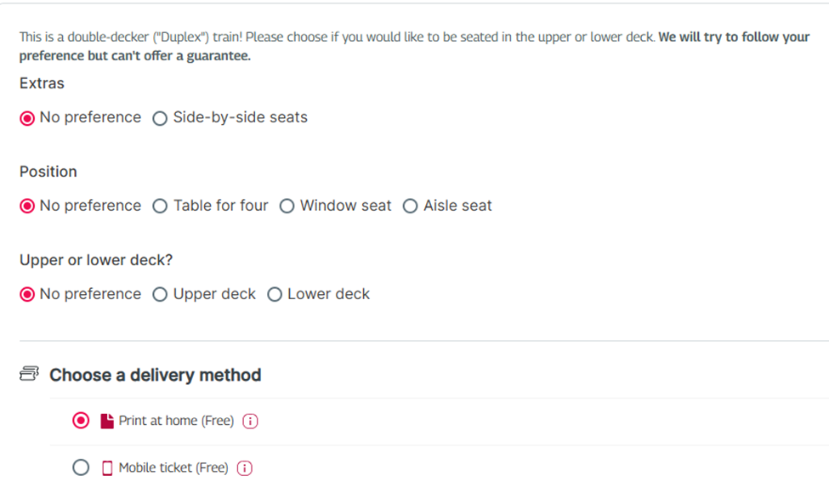The width and height of the screenshot is (829, 504).
Task: Select Print at home delivery radio button
Action: 81,421
